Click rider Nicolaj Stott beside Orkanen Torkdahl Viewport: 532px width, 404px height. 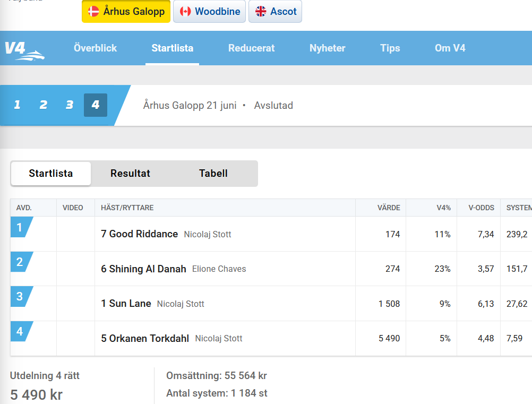pos(219,339)
